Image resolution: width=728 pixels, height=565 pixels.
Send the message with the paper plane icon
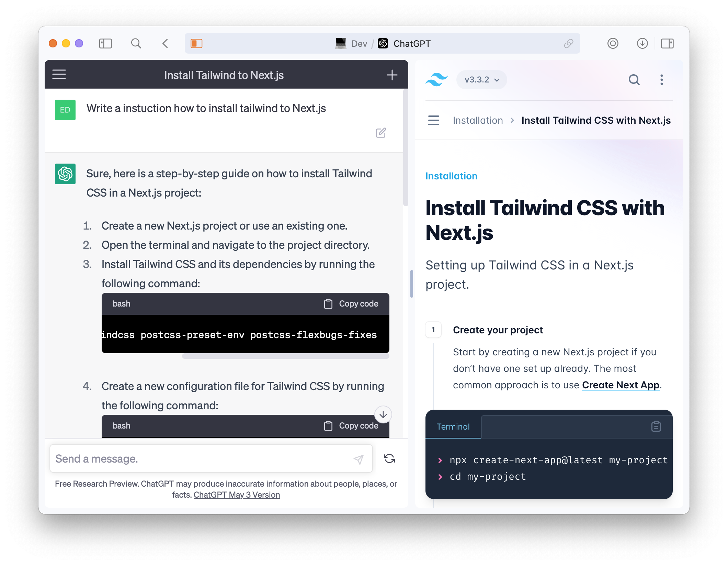(x=359, y=459)
